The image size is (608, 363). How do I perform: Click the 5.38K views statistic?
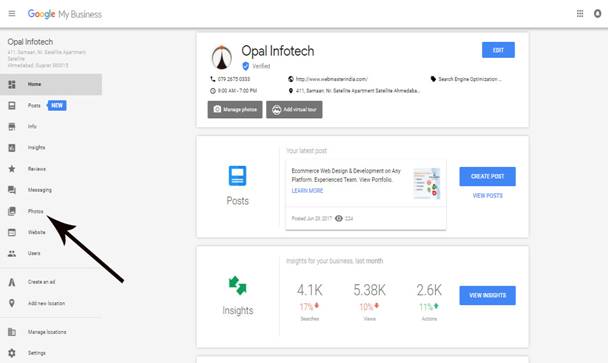click(370, 290)
